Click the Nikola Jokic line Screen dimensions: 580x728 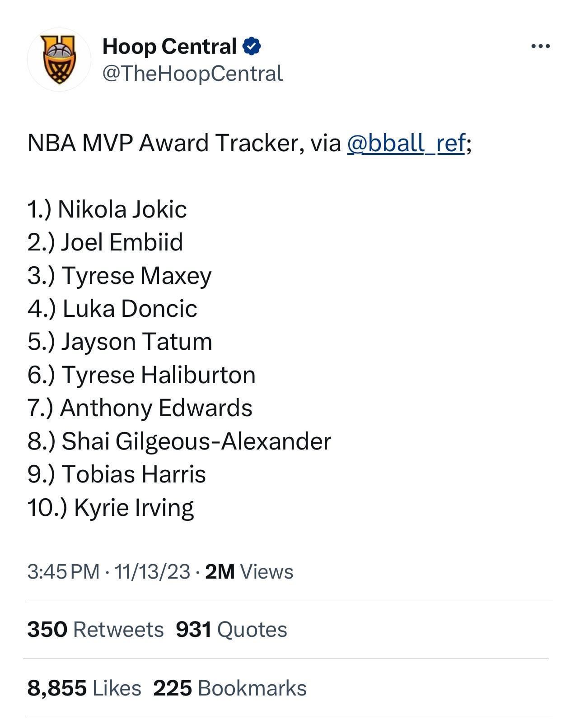(107, 209)
